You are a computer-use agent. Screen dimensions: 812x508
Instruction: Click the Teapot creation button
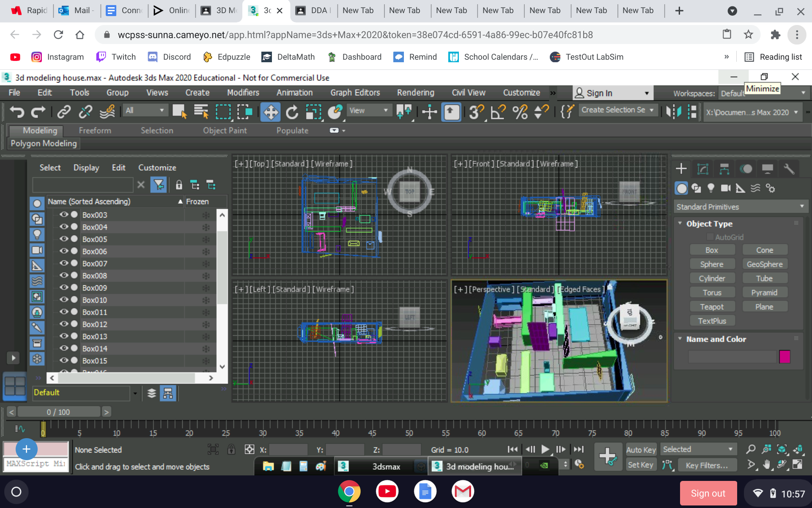coord(712,306)
